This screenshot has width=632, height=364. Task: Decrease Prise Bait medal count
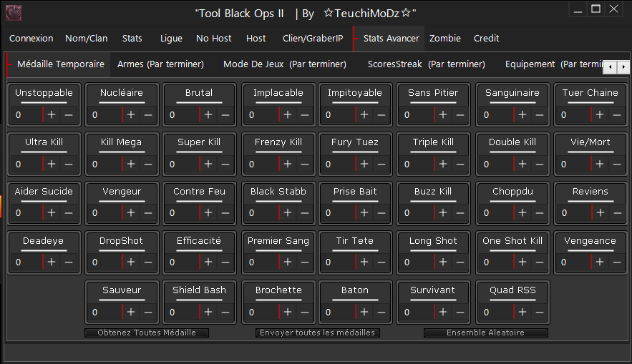coord(381,212)
